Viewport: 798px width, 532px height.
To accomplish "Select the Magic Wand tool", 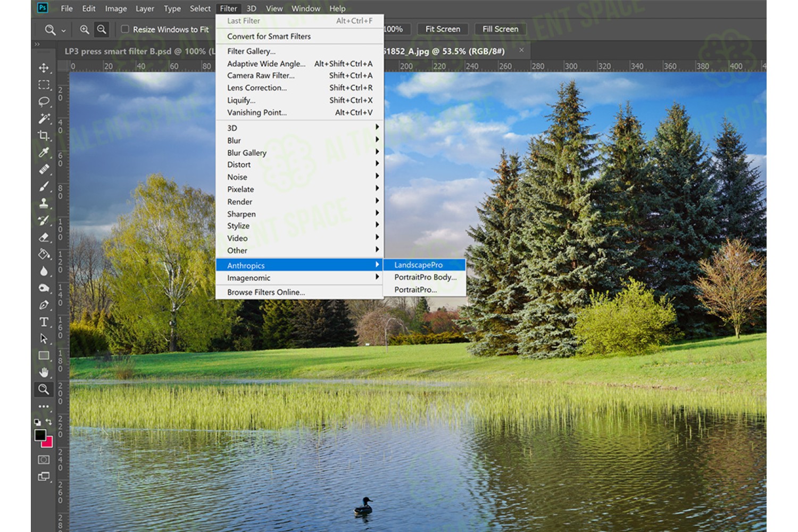I will (x=44, y=119).
